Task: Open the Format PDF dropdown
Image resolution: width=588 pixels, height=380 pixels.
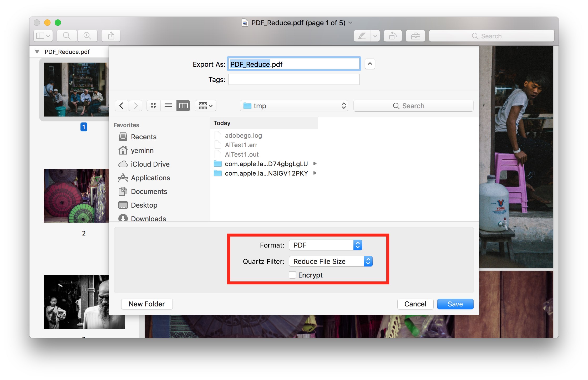Action: click(325, 245)
